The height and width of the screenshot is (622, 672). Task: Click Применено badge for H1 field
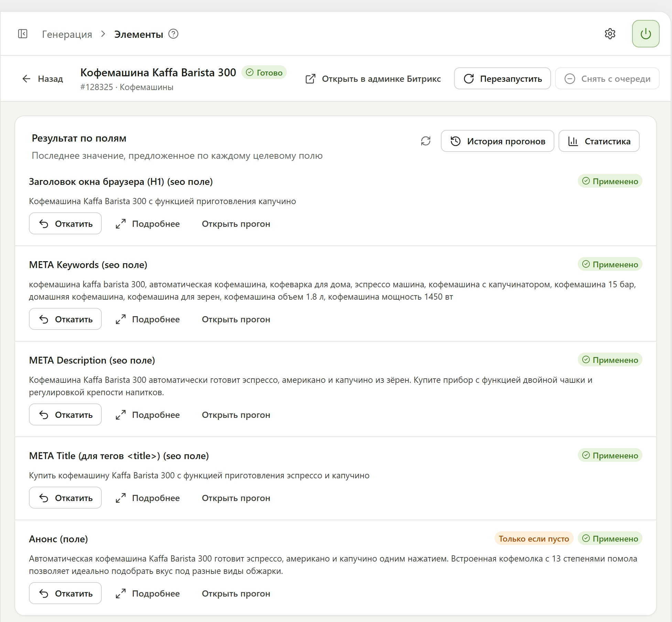coord(610,181)
